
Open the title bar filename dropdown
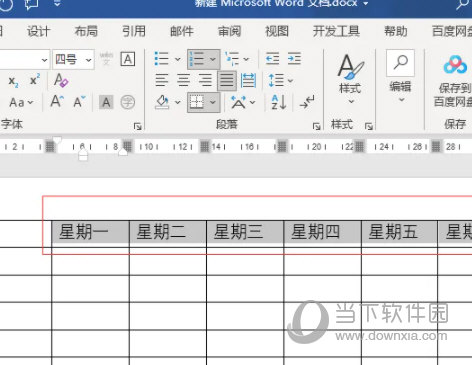click(x=366, y=4)
